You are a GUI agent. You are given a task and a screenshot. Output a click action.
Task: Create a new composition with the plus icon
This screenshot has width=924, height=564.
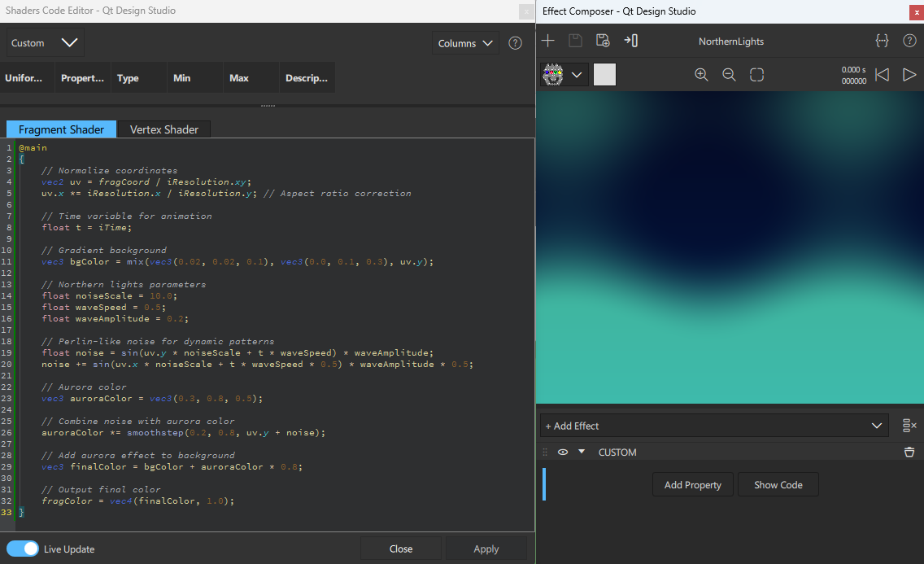coord(548,41)
